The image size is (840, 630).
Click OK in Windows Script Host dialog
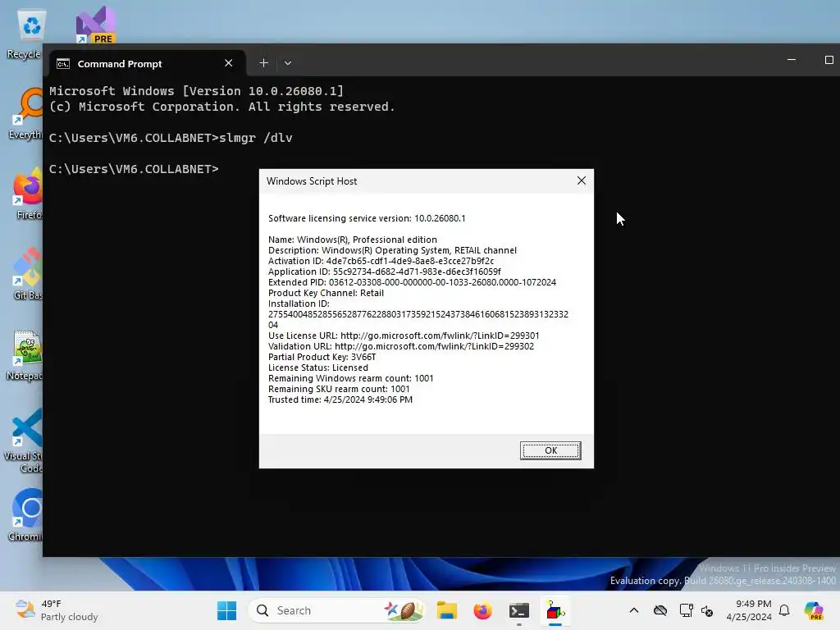[550, 450]
